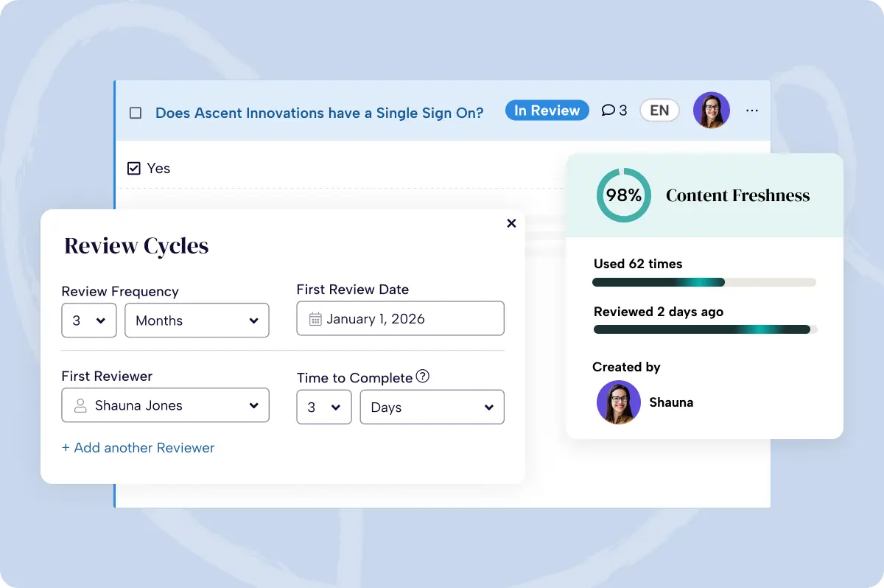Open the Review Frequency number dropdown

(x=89, y=321)
